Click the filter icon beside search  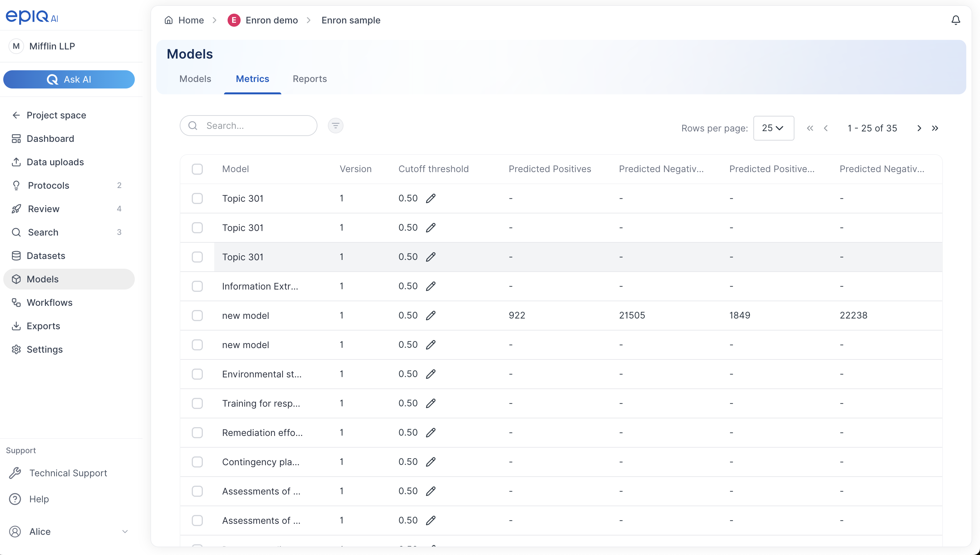(335, 126)
